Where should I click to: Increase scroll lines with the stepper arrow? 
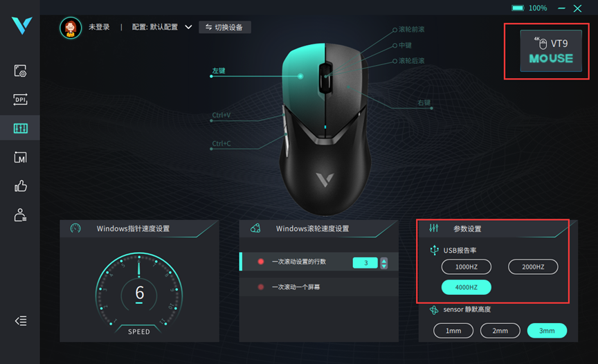[383, 260]
